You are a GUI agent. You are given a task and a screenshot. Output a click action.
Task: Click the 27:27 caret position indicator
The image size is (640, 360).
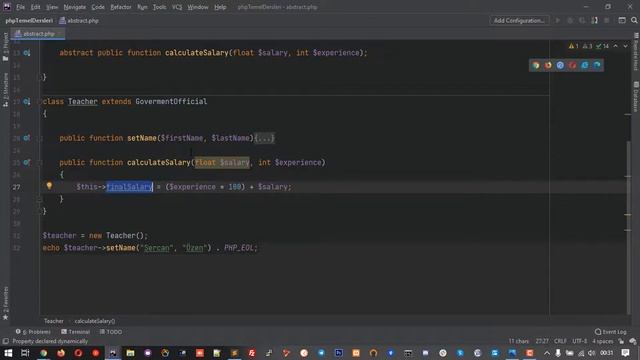coord(542,341)
